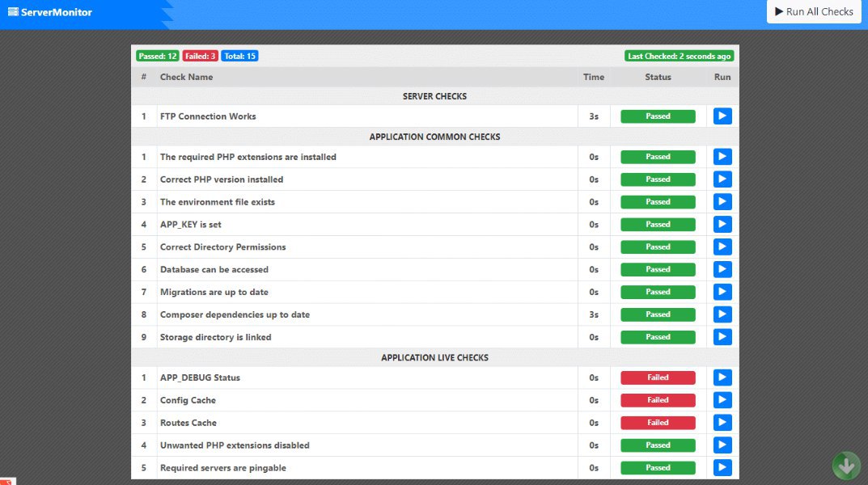
Task: Click the text 'Correct Directory Permissions'
Action: (x=223, y=247)
